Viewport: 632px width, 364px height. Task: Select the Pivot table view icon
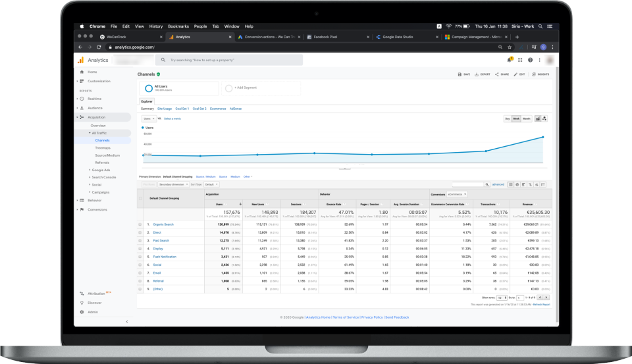coord(543,184)
